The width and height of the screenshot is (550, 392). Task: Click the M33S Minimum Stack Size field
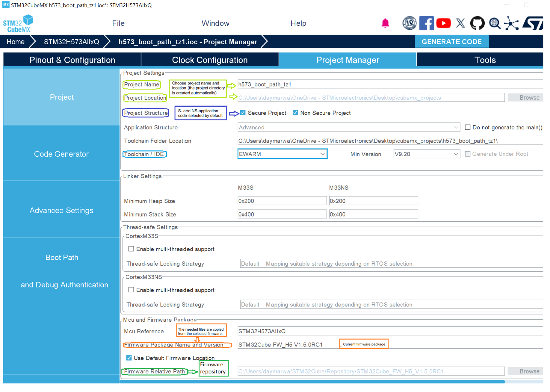point(282,214)
